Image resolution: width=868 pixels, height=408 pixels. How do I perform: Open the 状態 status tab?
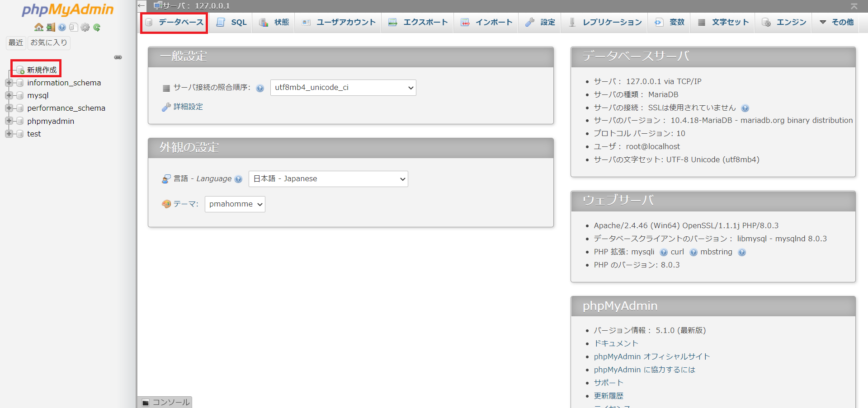click(274, 22)
